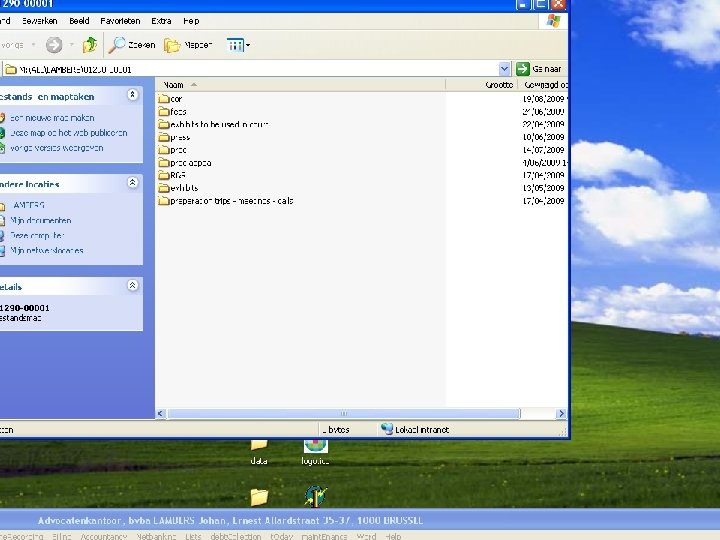Collapse the Details panel section
Viewport: 720px width, 540px height.
[132, 285]
